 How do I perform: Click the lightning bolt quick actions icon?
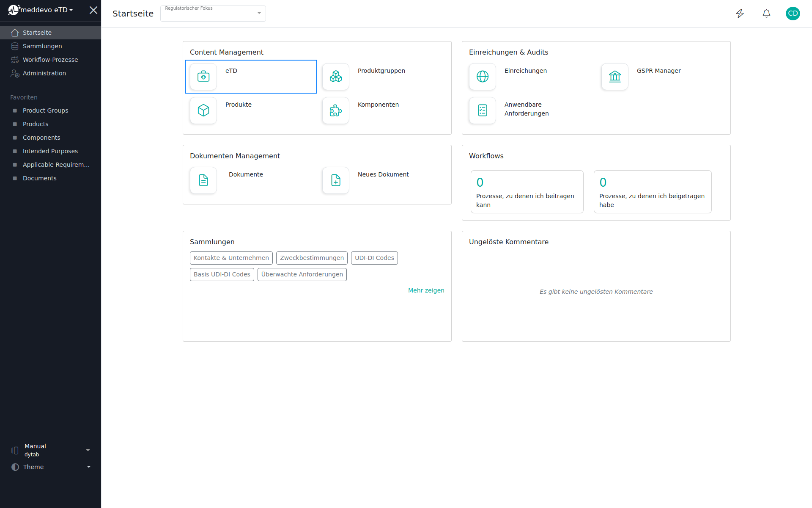(740, 14)
